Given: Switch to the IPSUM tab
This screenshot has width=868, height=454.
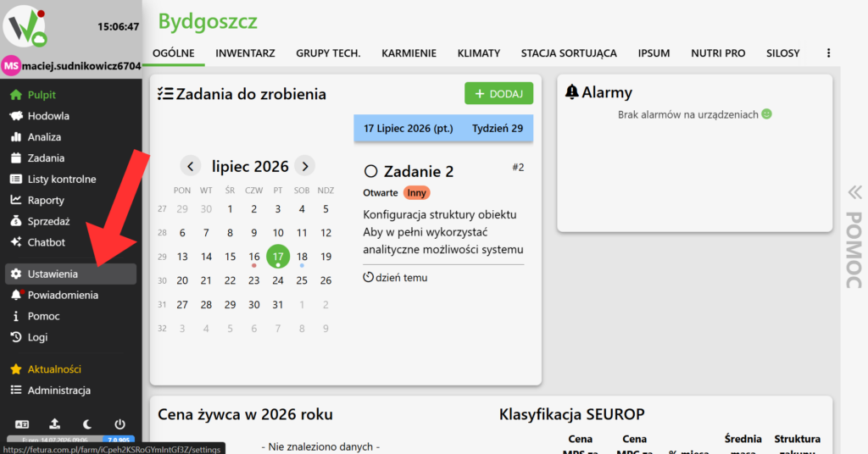Looking at the screenshot, I should [654, 53].
